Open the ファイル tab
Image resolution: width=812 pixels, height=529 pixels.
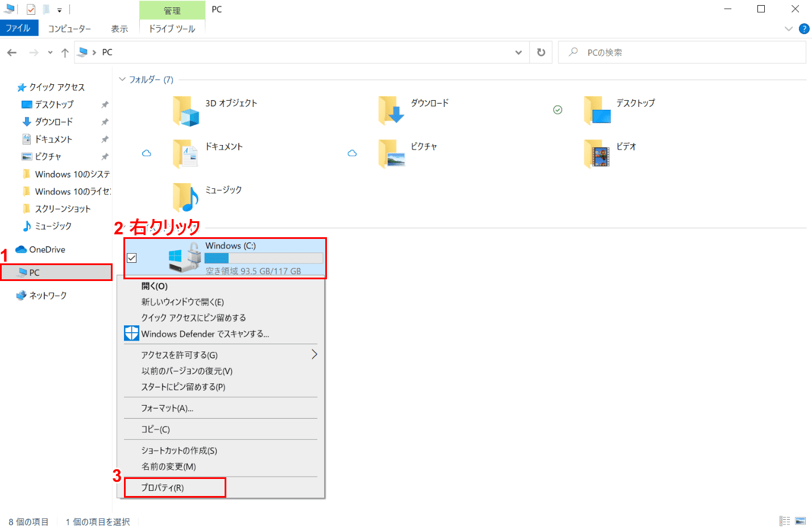pyautogui.click(x=18, y=28)
